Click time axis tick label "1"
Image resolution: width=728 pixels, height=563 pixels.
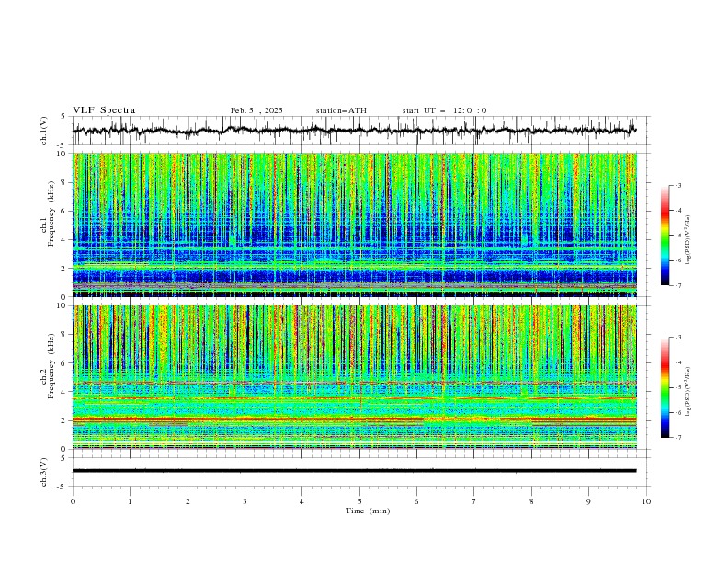pos(130,501)
